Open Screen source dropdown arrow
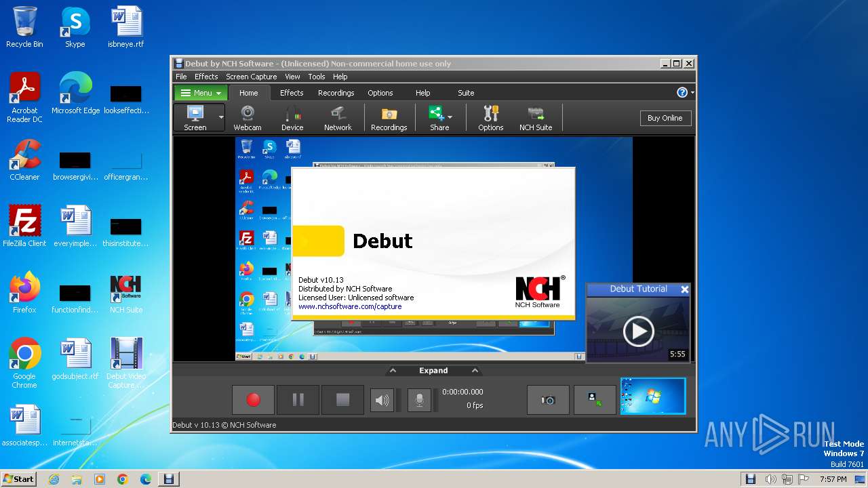Image resolution: width=868 pixels, height=488 pixels. coord(220,118)
